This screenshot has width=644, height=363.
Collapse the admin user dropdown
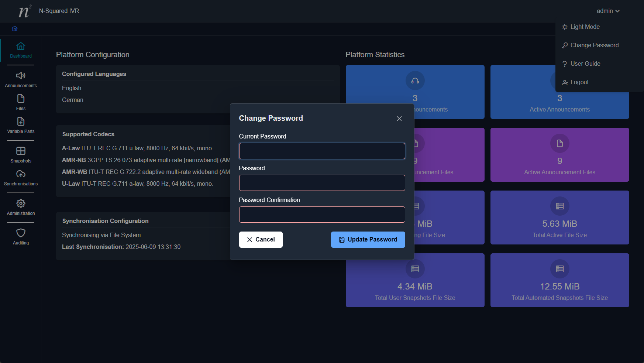[x=608, y=11]
